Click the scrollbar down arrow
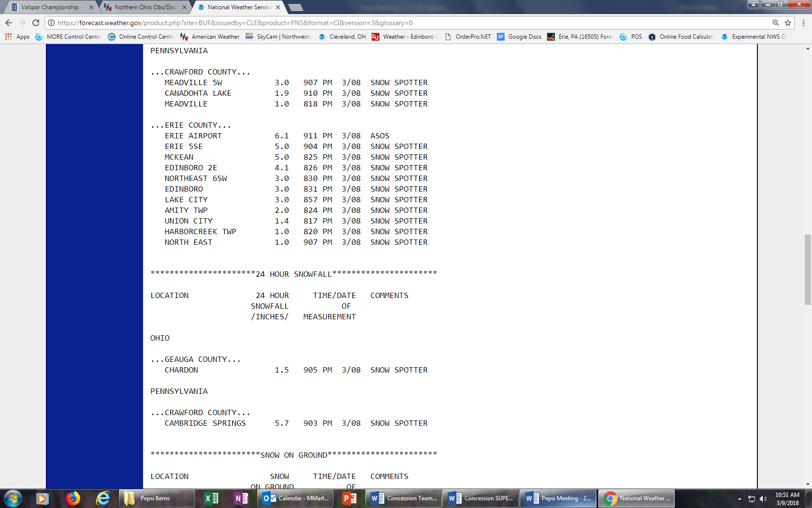This screenshot has width=812, height=508. click(x=808, y=484)
